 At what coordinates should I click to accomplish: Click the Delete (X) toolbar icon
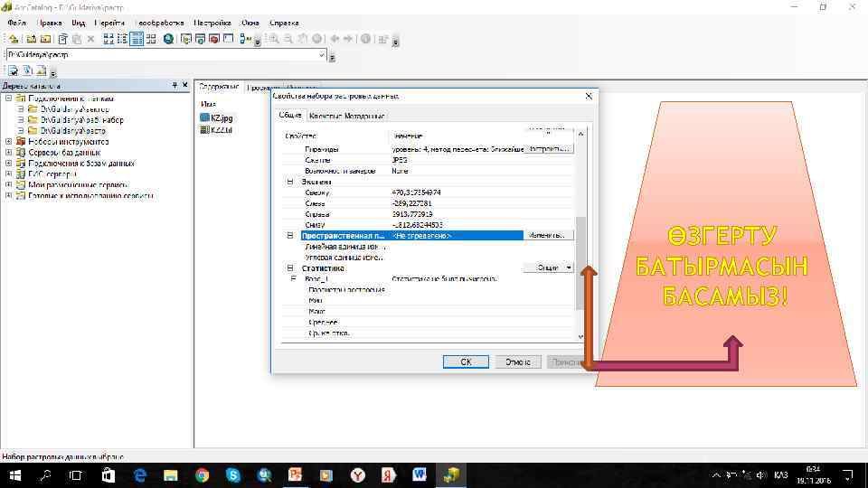tap(91, 39)
